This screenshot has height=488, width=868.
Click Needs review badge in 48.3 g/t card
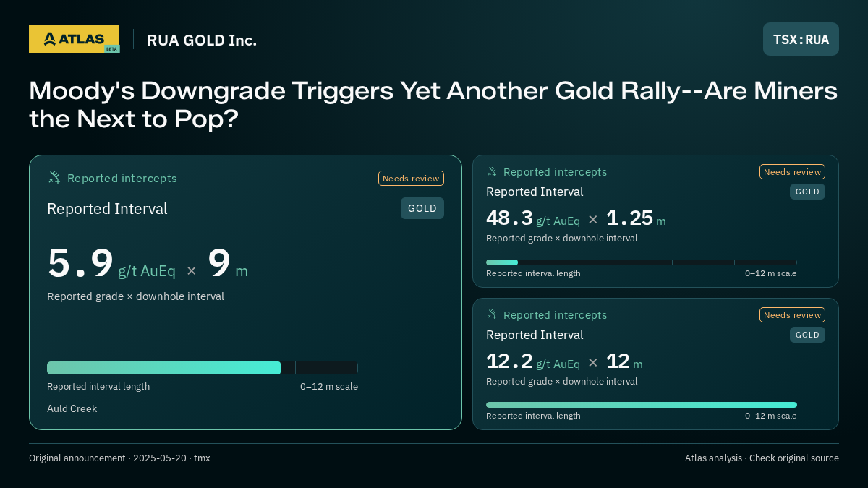click(792, 172)
